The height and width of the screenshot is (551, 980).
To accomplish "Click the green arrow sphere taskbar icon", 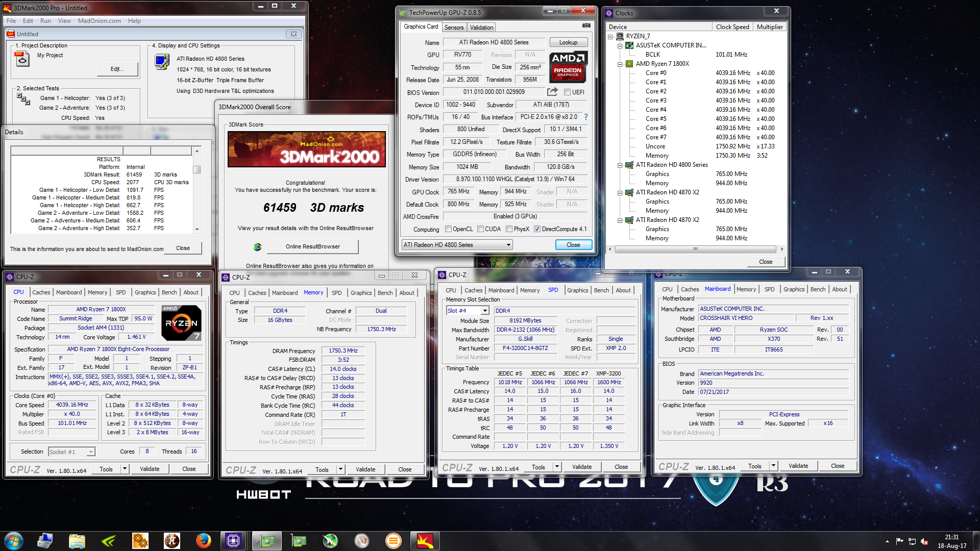I will click(x=330, y=541).
